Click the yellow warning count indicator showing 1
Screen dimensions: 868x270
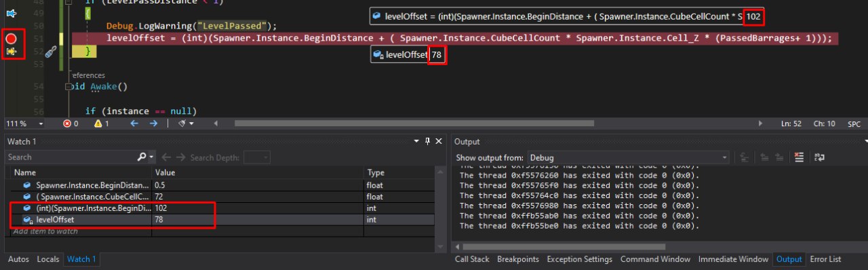pyautogui.click(x=102, y=123)
